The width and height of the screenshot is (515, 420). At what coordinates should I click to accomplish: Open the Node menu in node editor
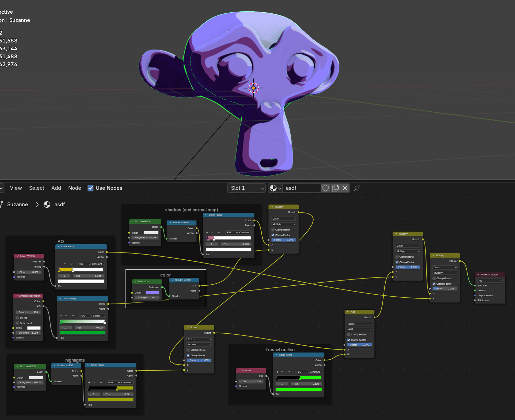pyautogui.click(x=75, y=188)
